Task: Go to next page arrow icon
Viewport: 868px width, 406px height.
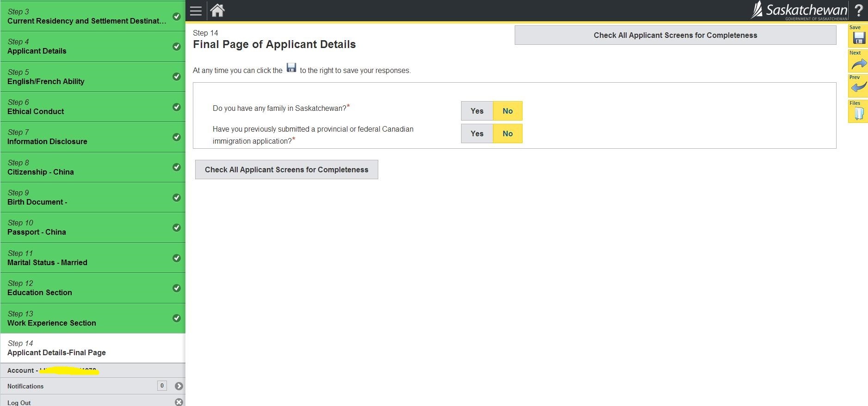Action: click(858, 63)
